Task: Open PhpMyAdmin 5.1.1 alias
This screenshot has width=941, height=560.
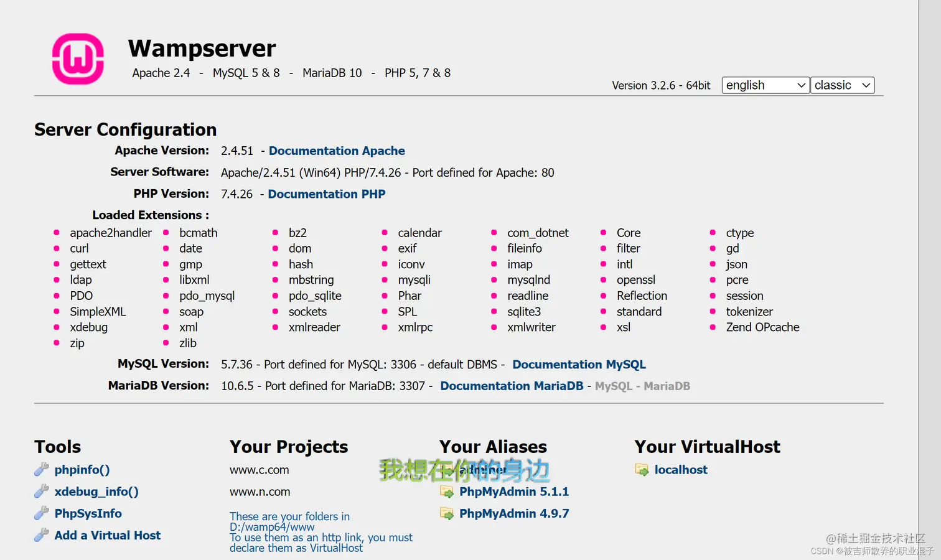Action: pos(514,492)
